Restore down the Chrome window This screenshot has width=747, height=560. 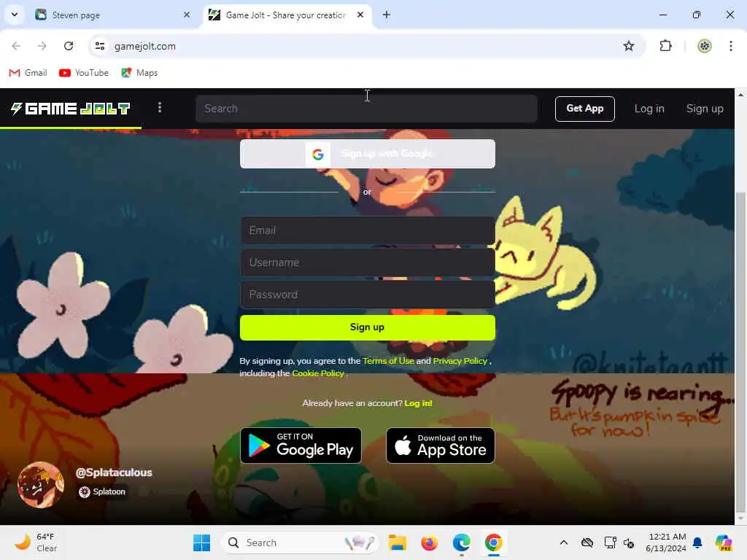coord(697,15)
